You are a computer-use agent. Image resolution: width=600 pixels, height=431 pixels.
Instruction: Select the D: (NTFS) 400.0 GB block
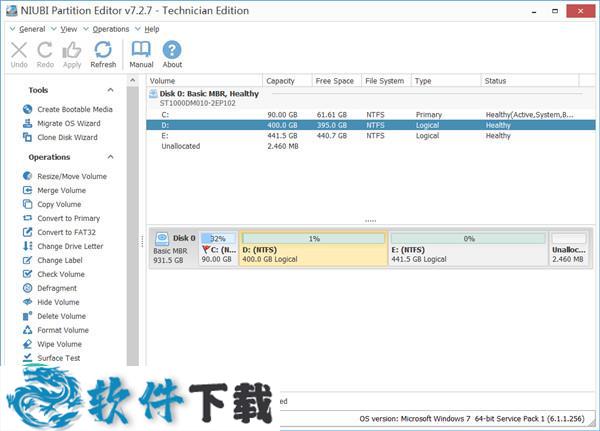[x=313, y=248]
